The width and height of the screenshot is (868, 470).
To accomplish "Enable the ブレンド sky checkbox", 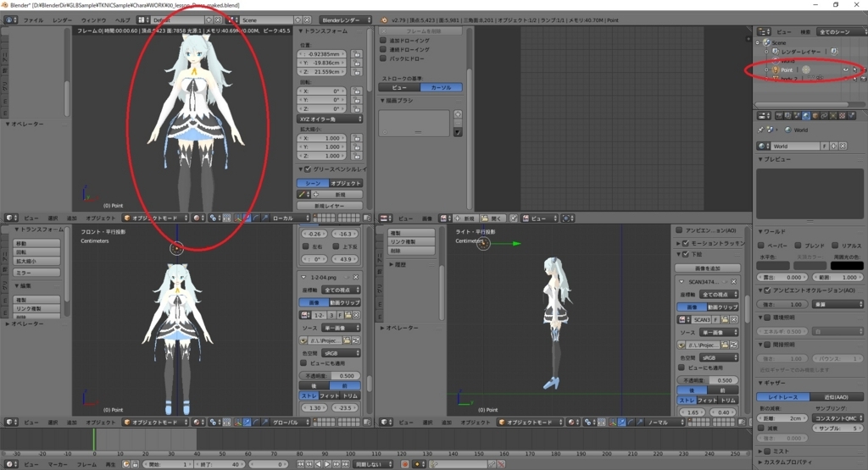I will tap(798, 246).
